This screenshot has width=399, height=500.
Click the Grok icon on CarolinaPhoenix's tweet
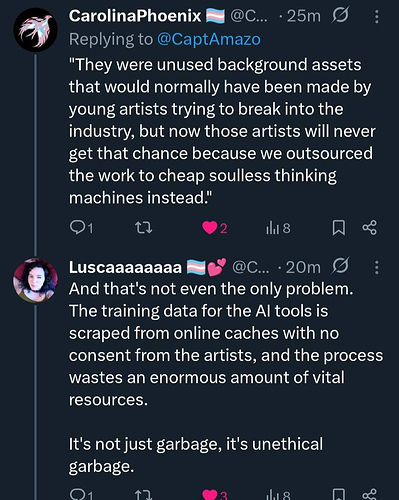[x=340, y=16]
